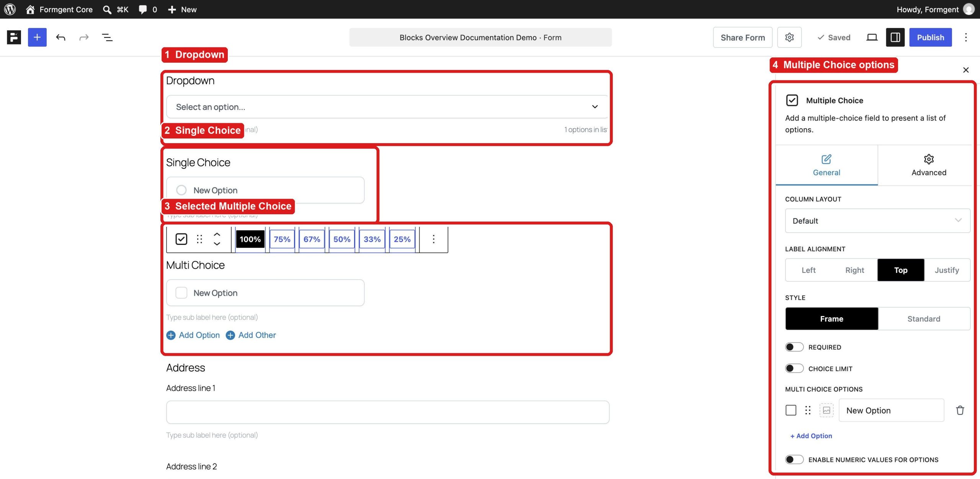Move the block down with chevron
Screen dimensions: 980x479
click(217, 244)
